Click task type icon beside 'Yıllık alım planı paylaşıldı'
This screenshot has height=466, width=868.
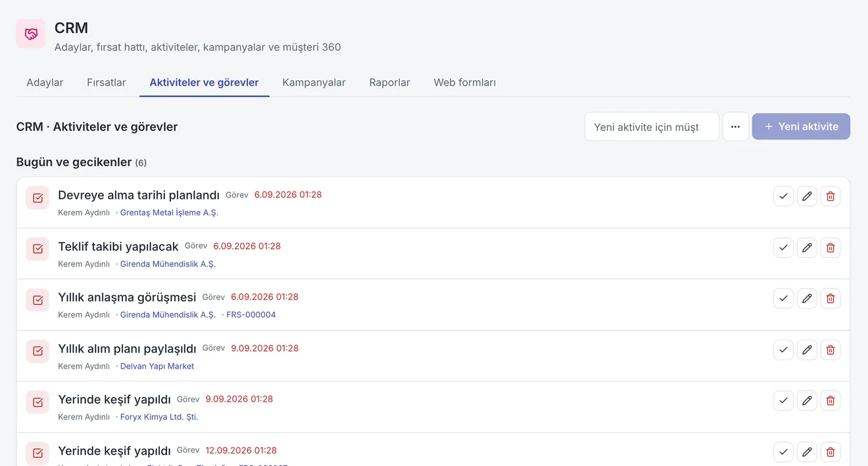click(x=37, y=351)
